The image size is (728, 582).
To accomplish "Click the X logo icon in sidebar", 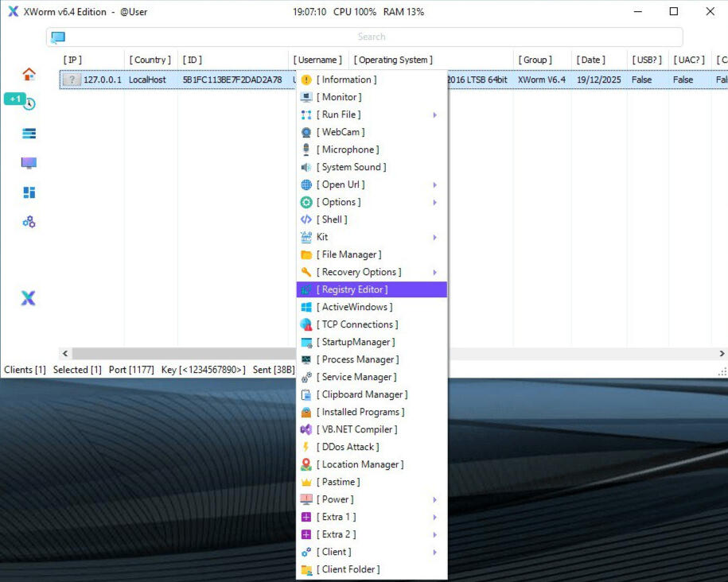I will tap(29, 298).
